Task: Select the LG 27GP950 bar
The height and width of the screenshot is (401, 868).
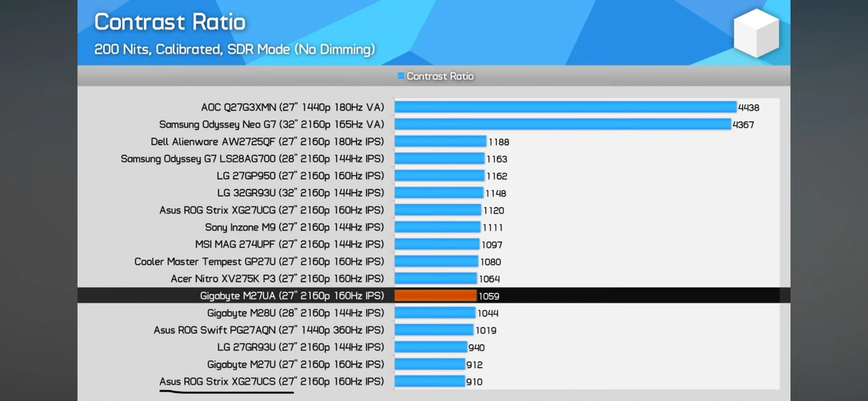Action: [x=439, y=175]
